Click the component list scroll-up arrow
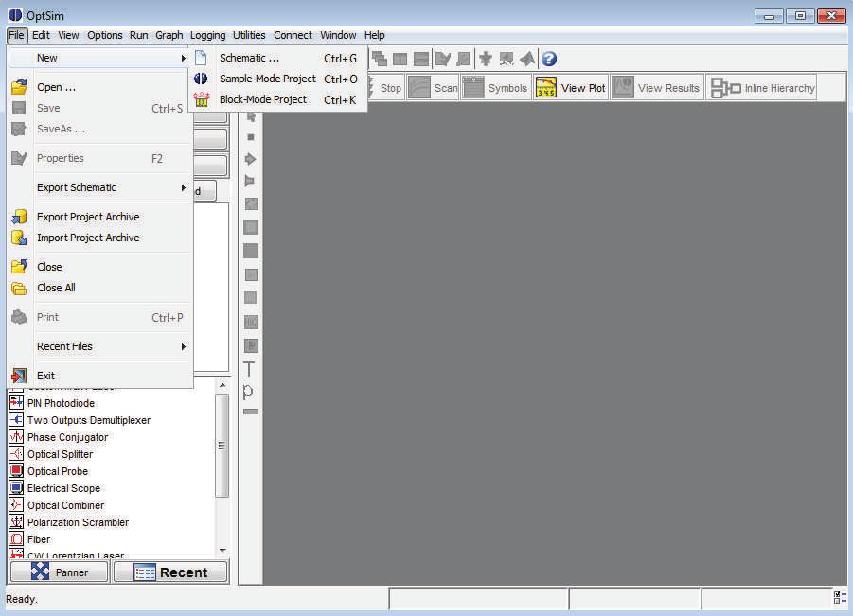The width and height of the screenshot is (853, 616). (222, 385)
